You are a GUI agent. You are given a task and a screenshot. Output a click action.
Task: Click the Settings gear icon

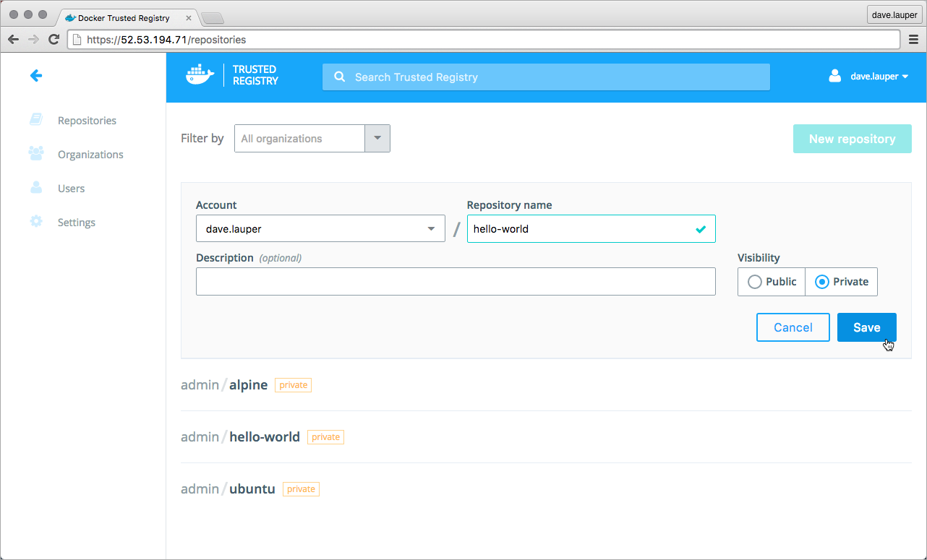[x=36, y=222]
